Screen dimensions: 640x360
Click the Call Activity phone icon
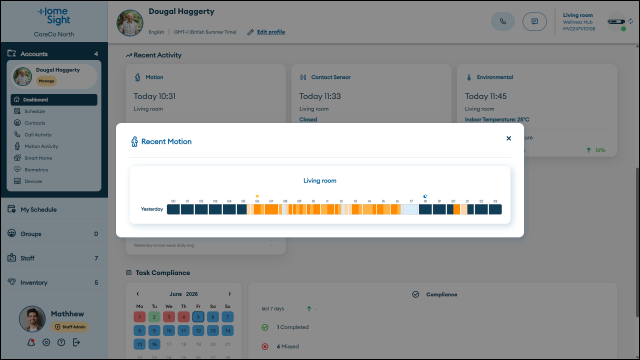coord(17,134)
